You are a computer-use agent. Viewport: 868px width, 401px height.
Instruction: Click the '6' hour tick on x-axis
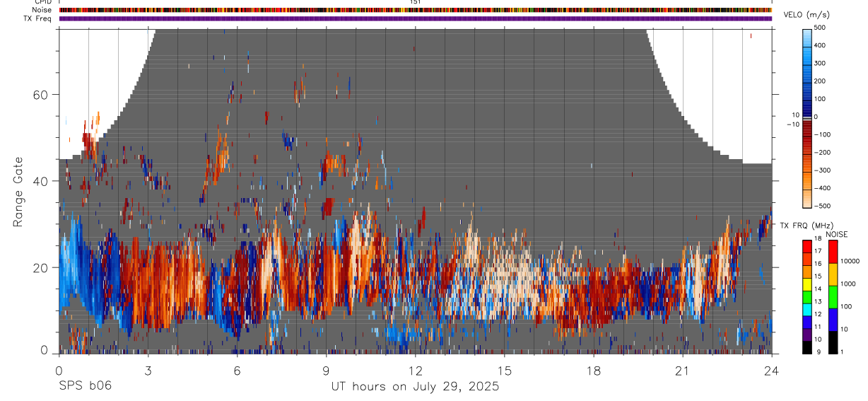237,371
